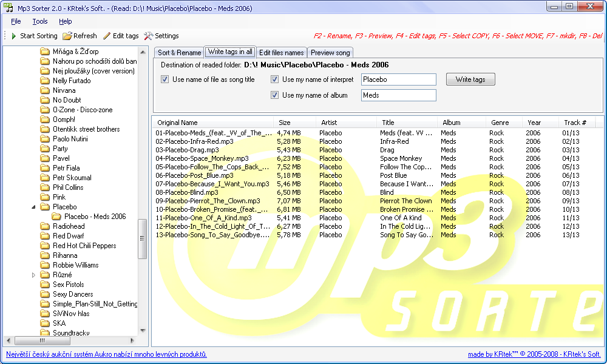Viewport: 607px width, 364px height.
Task: Click the Sexy Dancers folder icon
Action: 45,294
